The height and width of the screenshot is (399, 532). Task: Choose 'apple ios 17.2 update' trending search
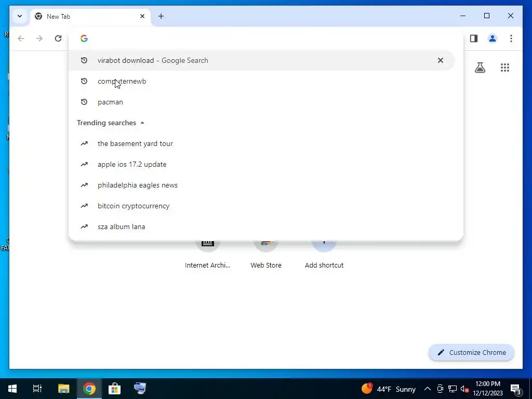click(261, 164)
